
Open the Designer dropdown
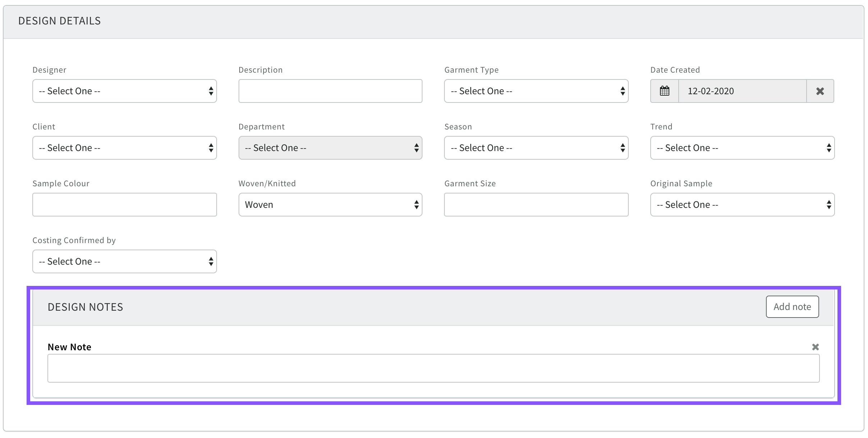(124, 91)
